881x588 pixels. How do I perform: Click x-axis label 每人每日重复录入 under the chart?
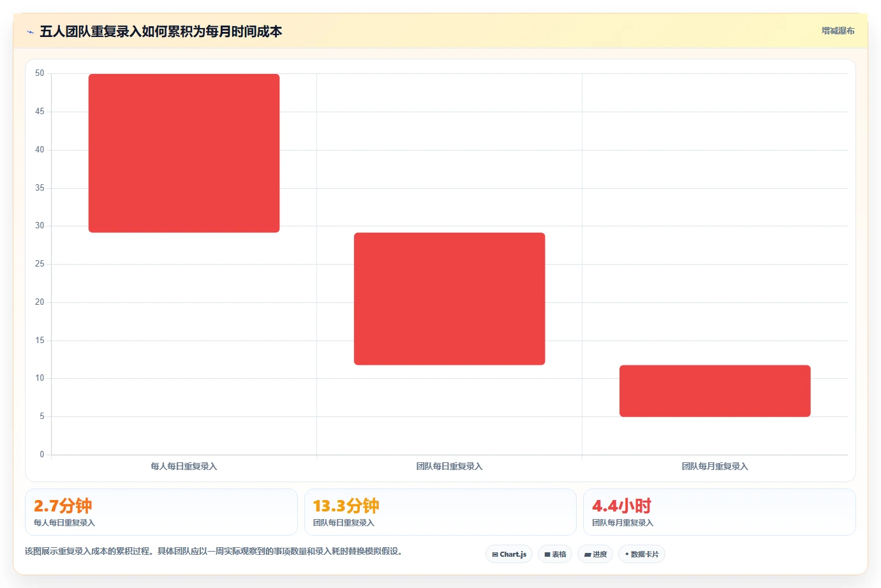184,466
